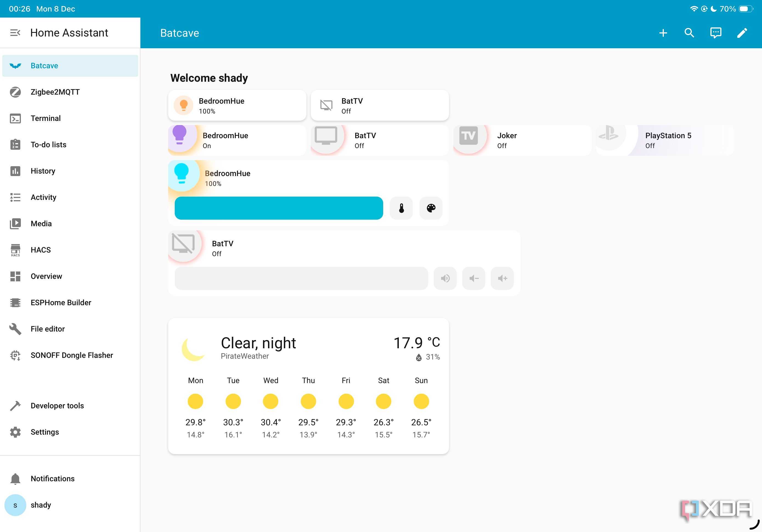This screenshot has width=762, height=532.
Task: Click Welcome shady heading
Action: 209,78
